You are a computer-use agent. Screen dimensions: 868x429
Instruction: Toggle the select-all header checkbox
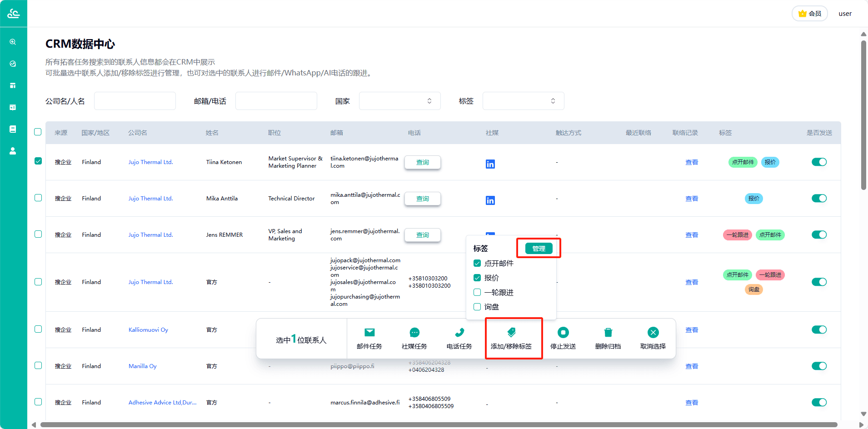coord(38,132)
